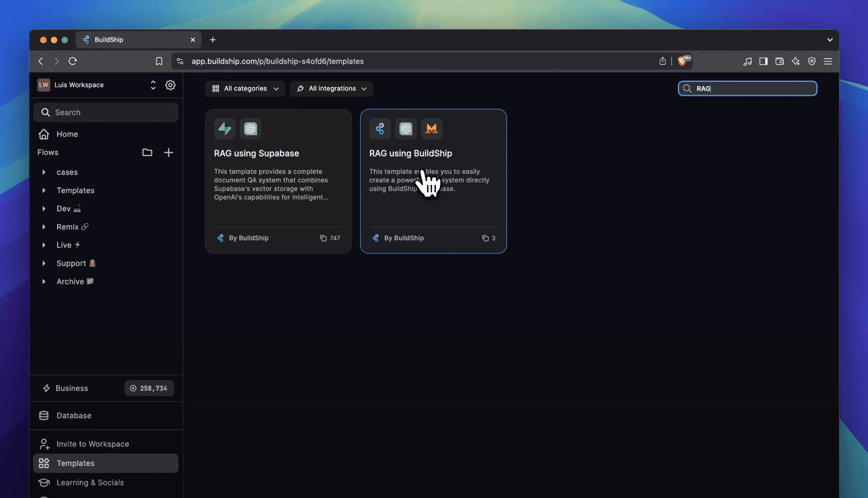Image resolution: width=868 pixels, height=498 pixels.
Task: Click the Home house icon
Action: (x=44, y=134)
